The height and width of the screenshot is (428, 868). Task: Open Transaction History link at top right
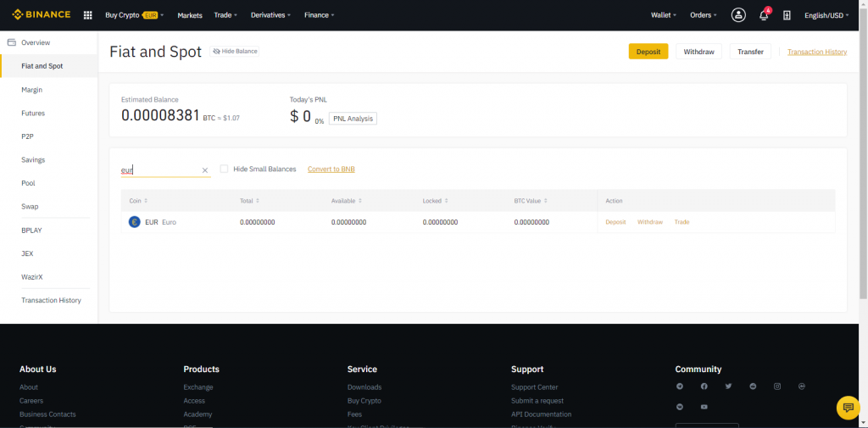point(817,52)
